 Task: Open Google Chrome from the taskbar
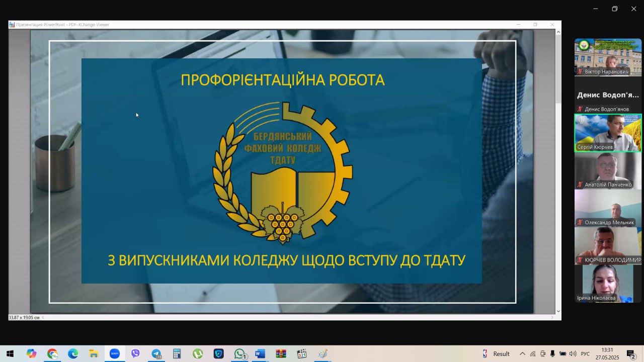click(x=52, y=353)
